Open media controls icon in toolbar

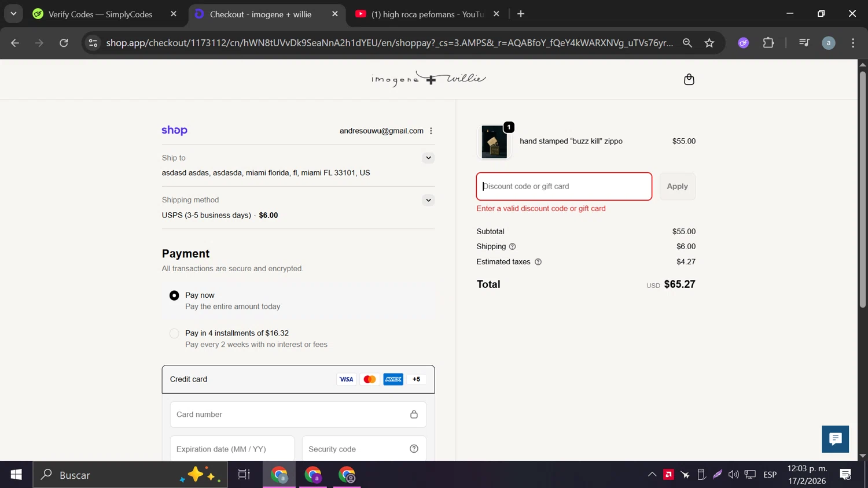pos(804,43)
